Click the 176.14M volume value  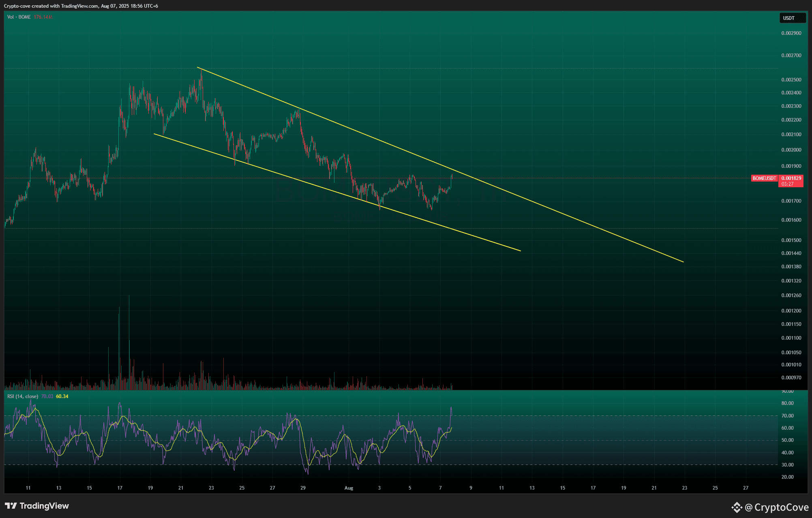(x=43, y=17)
